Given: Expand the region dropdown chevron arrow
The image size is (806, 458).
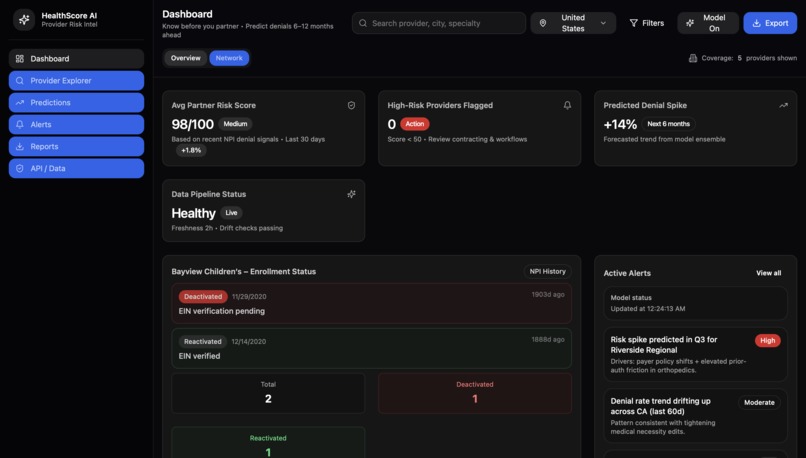Looking at the screenshot, I should pos(603,23).
